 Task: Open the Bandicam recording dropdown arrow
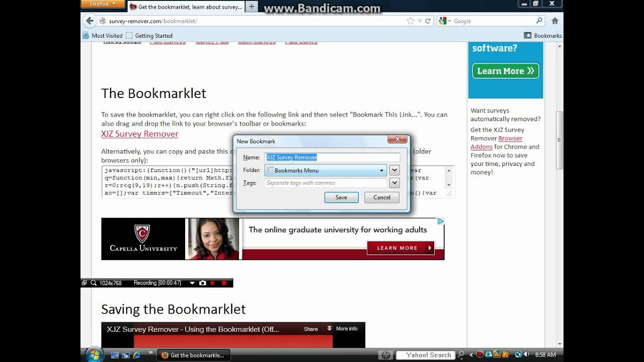coord(192,284)
